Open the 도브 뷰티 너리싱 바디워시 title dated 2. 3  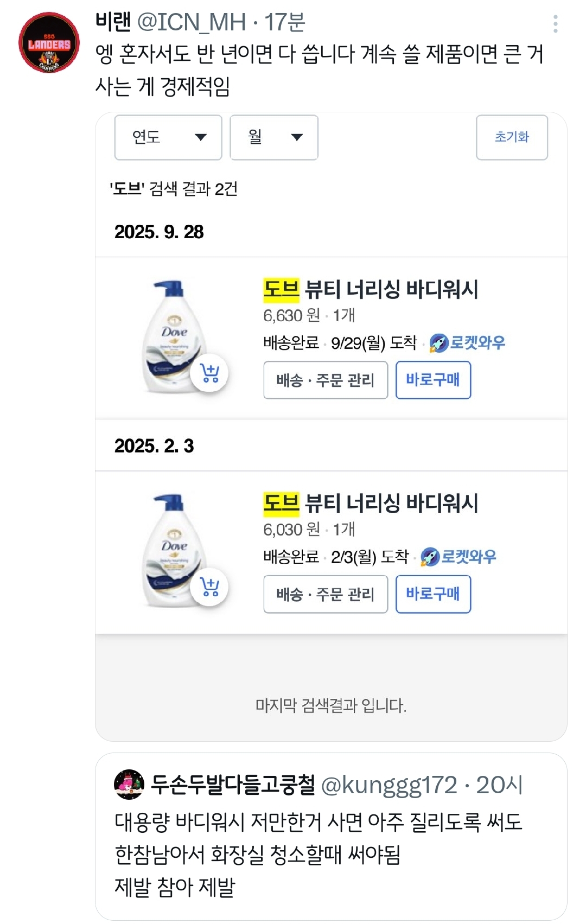click(371, 503)
